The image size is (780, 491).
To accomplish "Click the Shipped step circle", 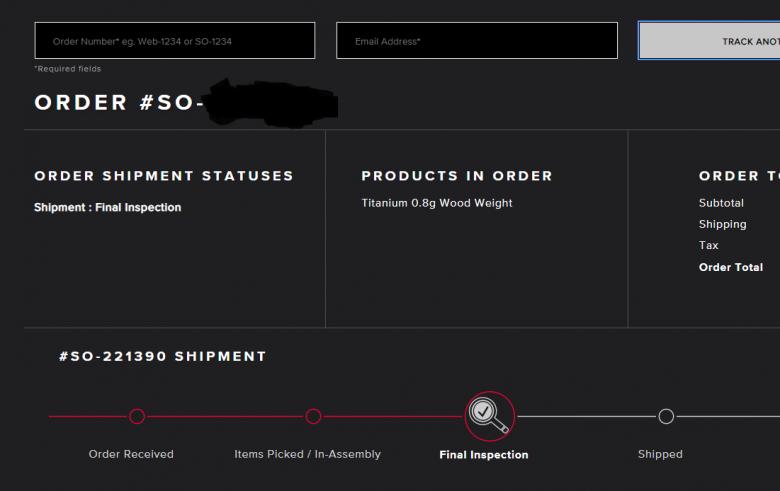I will click(x=666, y=416).
